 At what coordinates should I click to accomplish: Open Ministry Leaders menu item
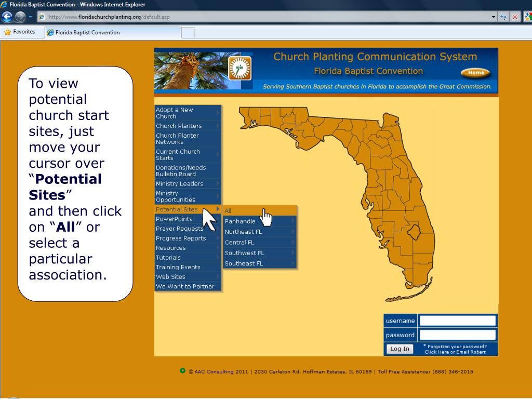click(188, 183)
